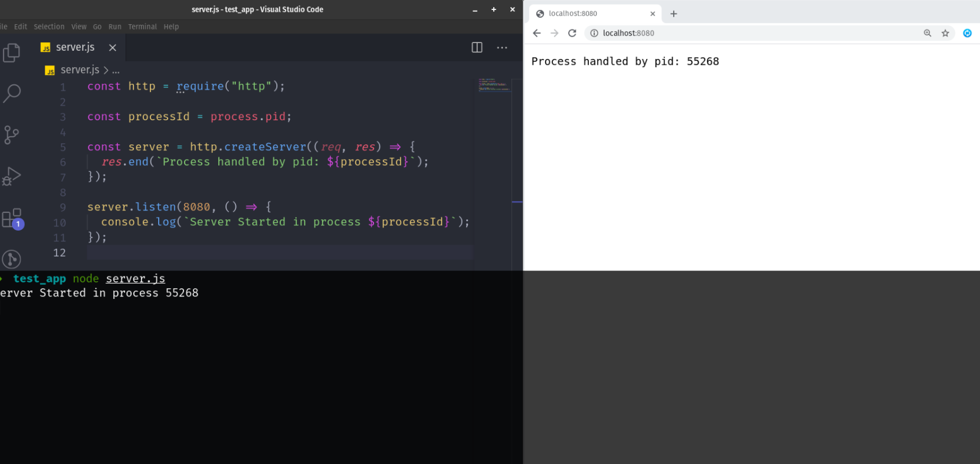
Task: Click 'createServer' in the code
Action: click(x=266, y=147)
